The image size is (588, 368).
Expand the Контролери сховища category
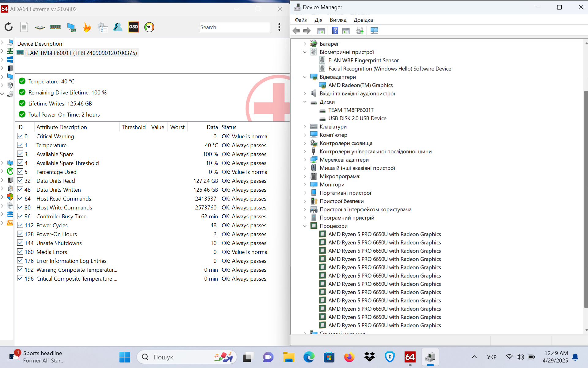[305, 143]
